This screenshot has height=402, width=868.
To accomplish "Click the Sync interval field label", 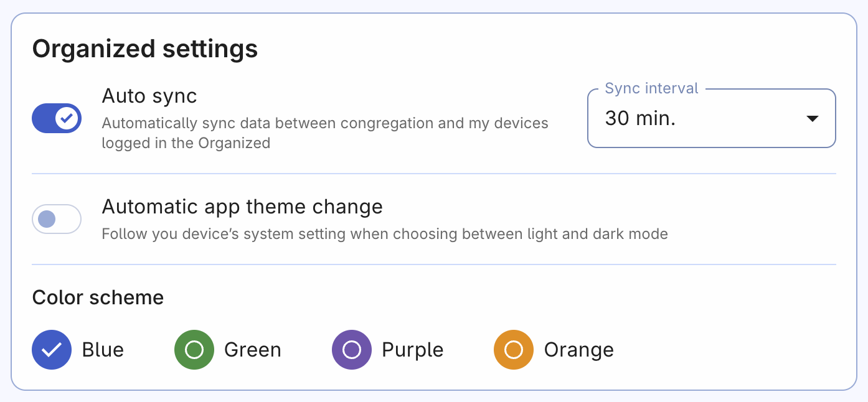I will coord(651,88).
